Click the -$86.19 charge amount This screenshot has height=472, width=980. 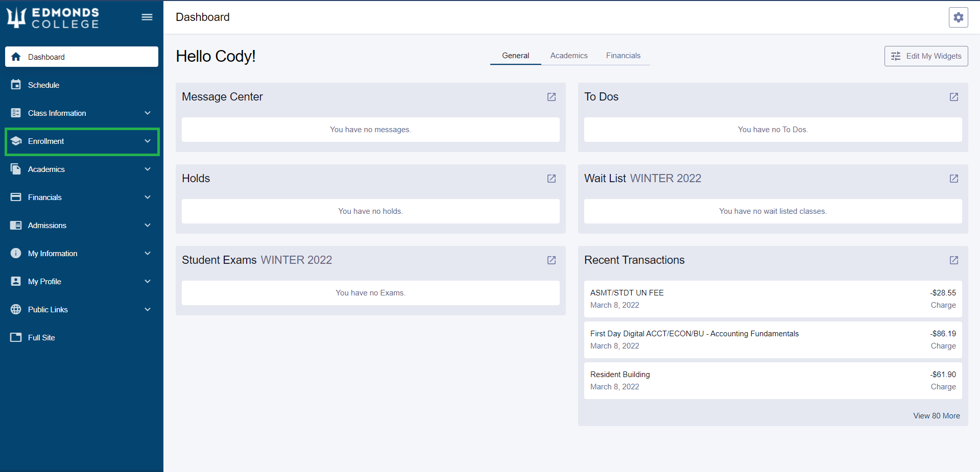point(943,334)
